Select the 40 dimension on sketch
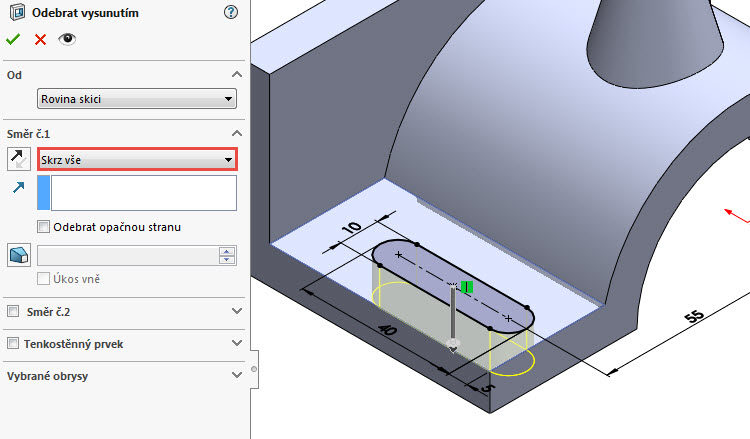Viewport: 750px width, 439px height. pos(387,329)
